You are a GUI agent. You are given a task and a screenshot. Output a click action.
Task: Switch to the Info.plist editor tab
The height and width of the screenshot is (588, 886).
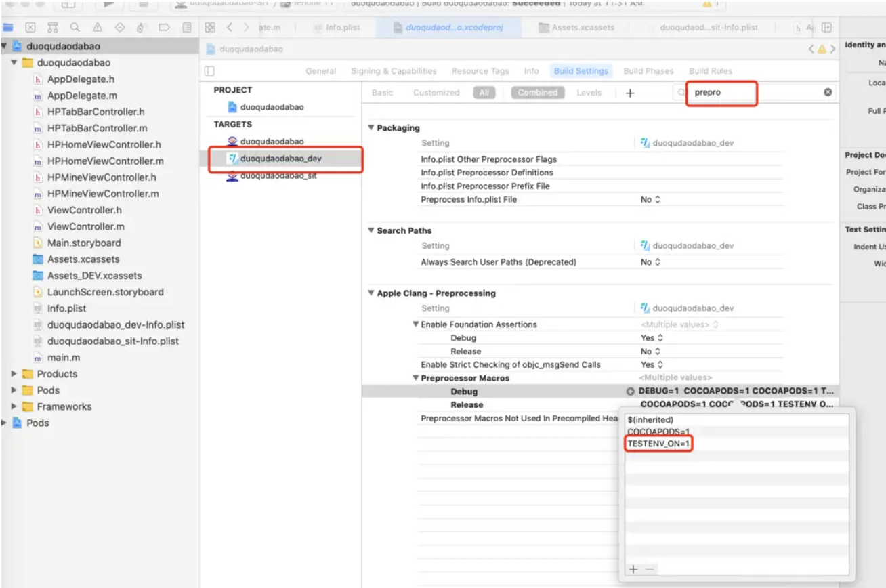[x=337, y=28]
